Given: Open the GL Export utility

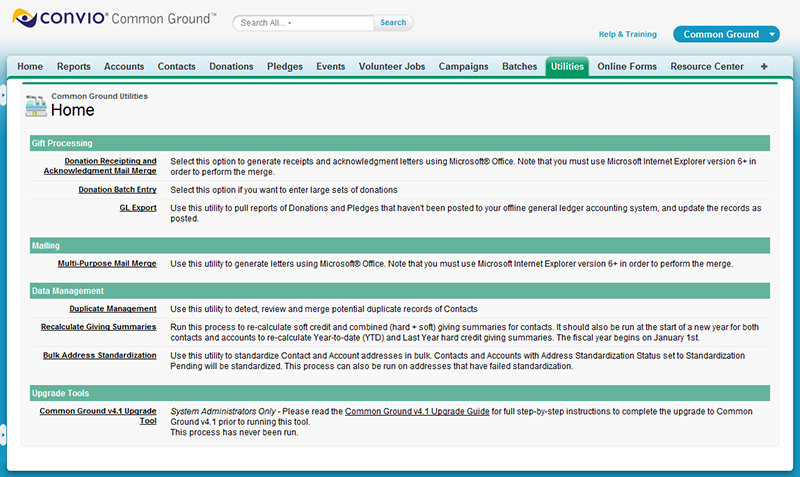Looking at the screenshot, I should point(137,208).
